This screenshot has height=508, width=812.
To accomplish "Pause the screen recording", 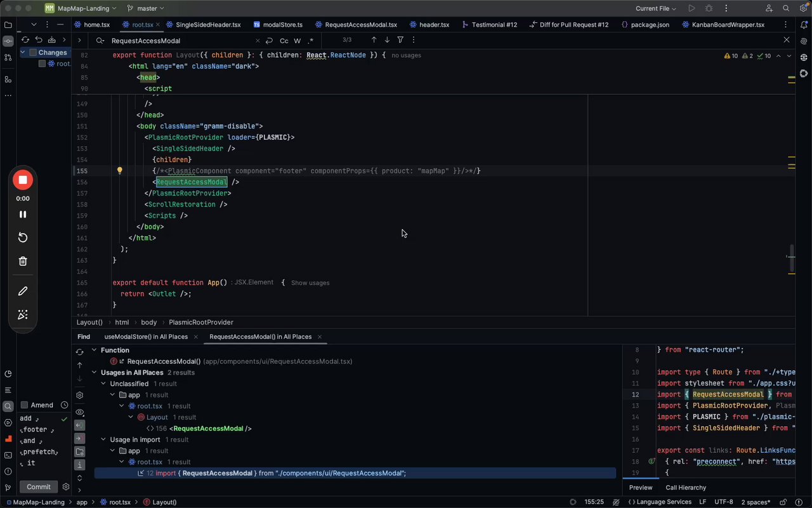I will (23, 215).
